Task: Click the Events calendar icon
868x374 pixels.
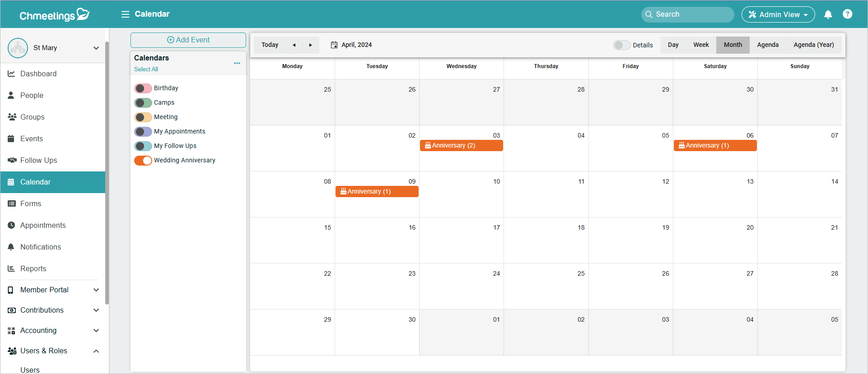Action: tap(11, 139)
